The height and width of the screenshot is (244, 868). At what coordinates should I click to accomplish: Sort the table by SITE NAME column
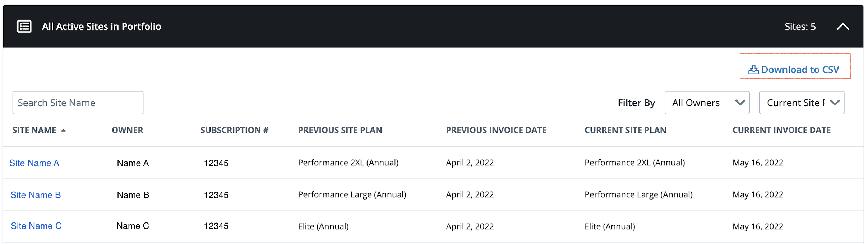coord(34,130)
